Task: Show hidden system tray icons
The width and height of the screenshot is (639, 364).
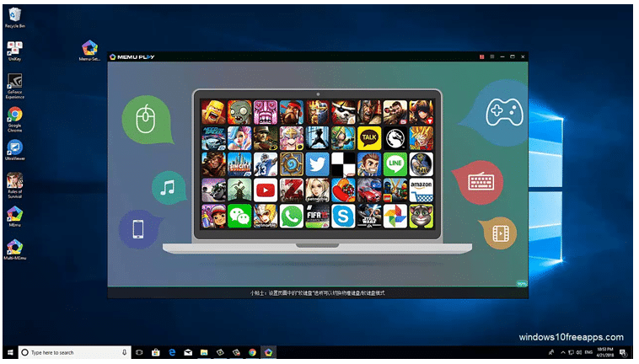Action: [x=563, y=352]
